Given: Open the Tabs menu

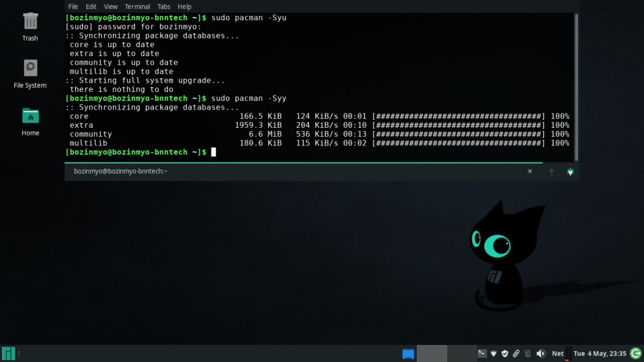Looking at the screenshot, I should click(x=164, y=6).
